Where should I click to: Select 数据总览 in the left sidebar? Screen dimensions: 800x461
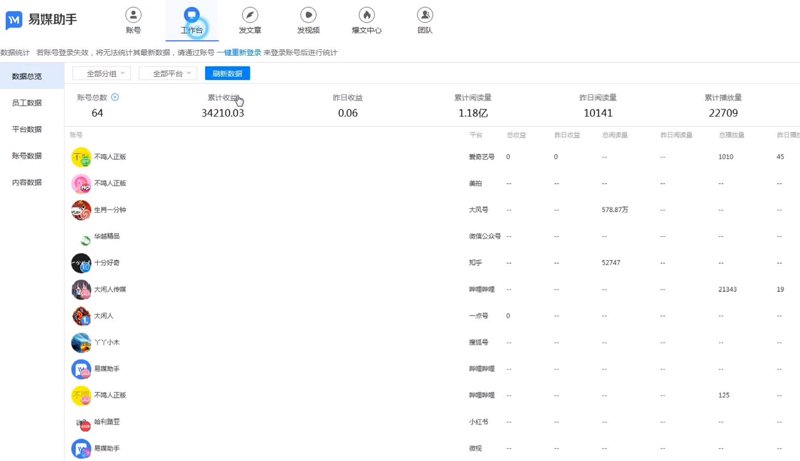(32, 76)
